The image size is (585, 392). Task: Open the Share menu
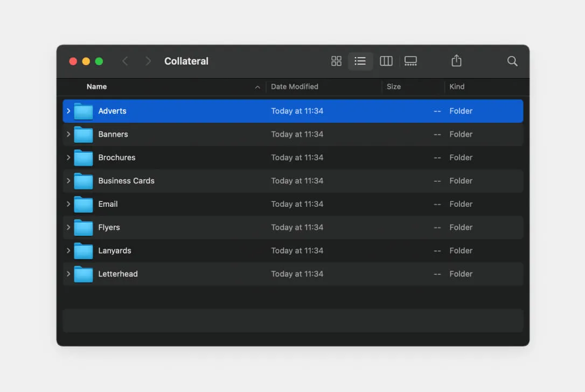[456, 60]
